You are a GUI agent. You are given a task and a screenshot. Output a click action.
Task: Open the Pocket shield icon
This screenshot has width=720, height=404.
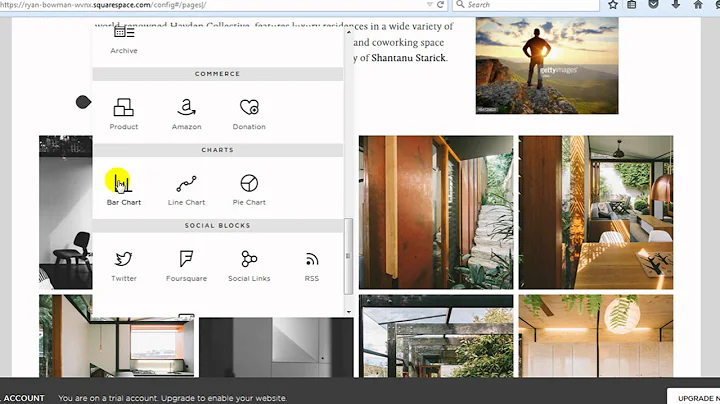pos(653,5)
